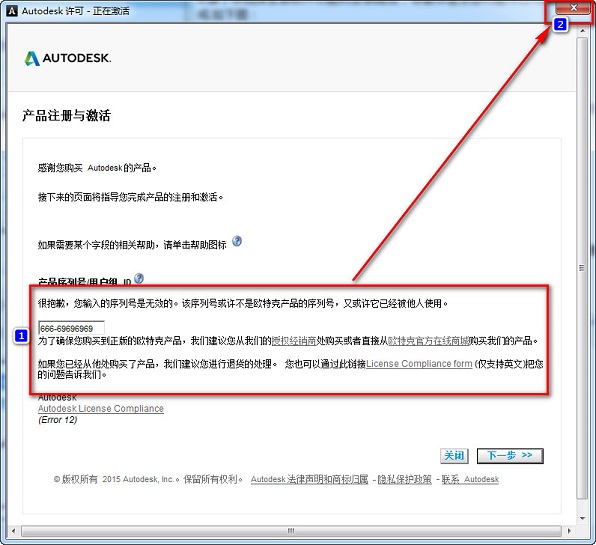Click into the serial number input field

[x=71, y=328]
